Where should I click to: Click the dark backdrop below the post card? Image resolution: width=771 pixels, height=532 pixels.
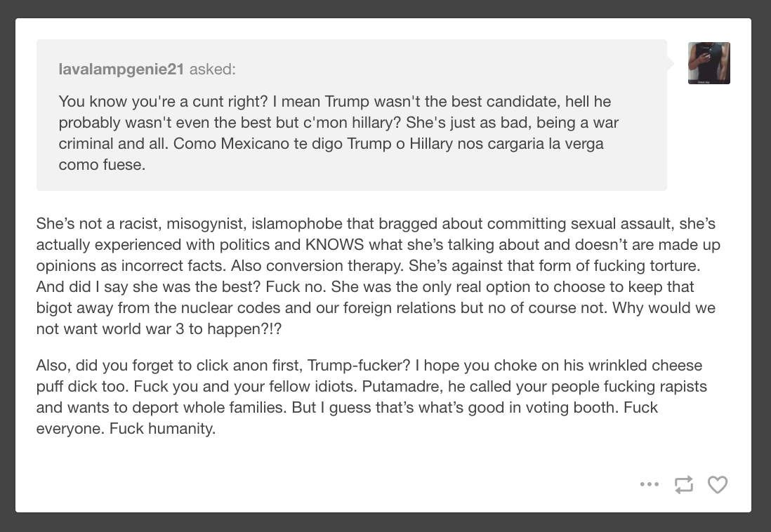[385, 523]
